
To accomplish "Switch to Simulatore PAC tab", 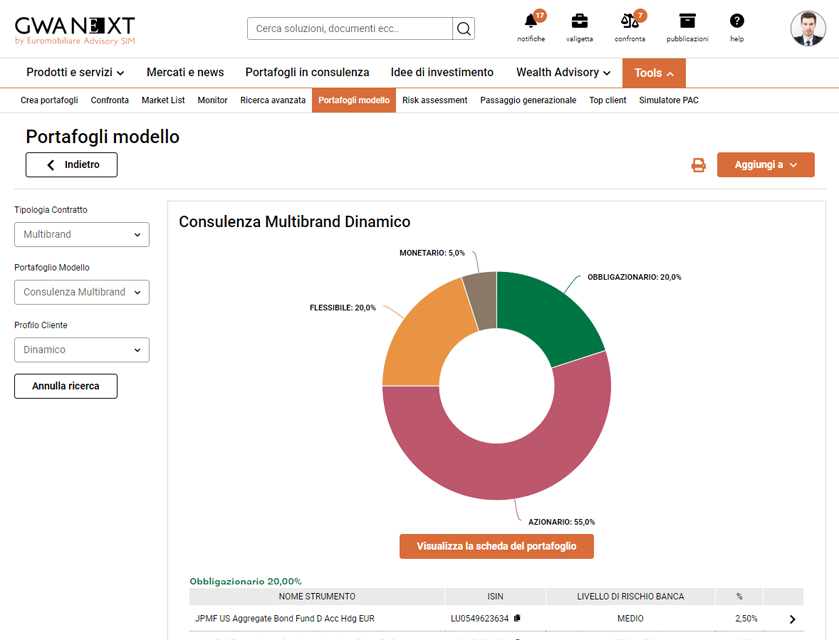I will click(668, 100).
